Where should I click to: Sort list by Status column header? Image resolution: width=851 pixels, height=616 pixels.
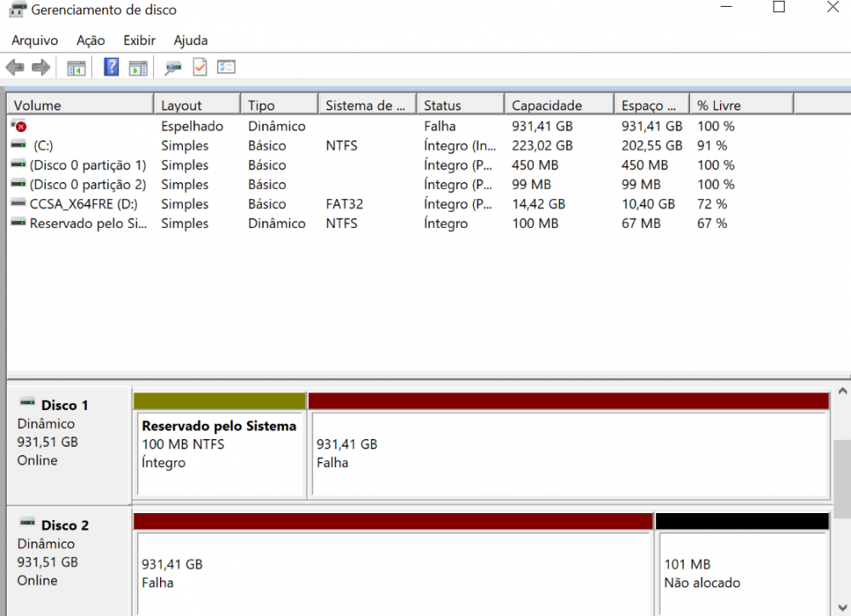click(443, 106)
